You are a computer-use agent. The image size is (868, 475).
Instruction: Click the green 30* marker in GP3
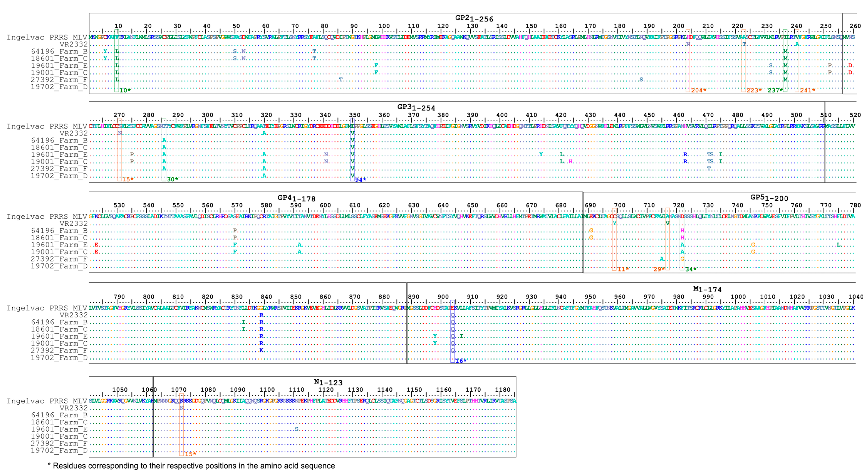point(173,179)
